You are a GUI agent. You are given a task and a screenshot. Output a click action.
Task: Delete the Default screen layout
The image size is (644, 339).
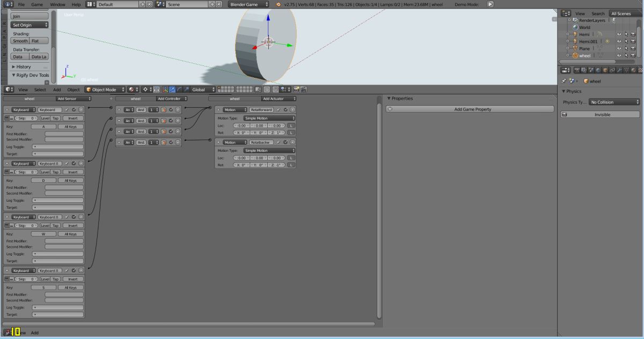coord(149,4)
